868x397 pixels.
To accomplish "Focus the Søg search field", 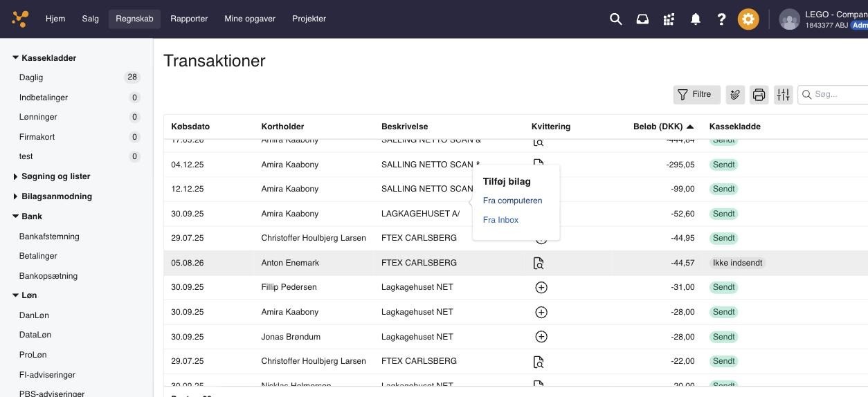I will pyautogui.click(x=833, y=95).
